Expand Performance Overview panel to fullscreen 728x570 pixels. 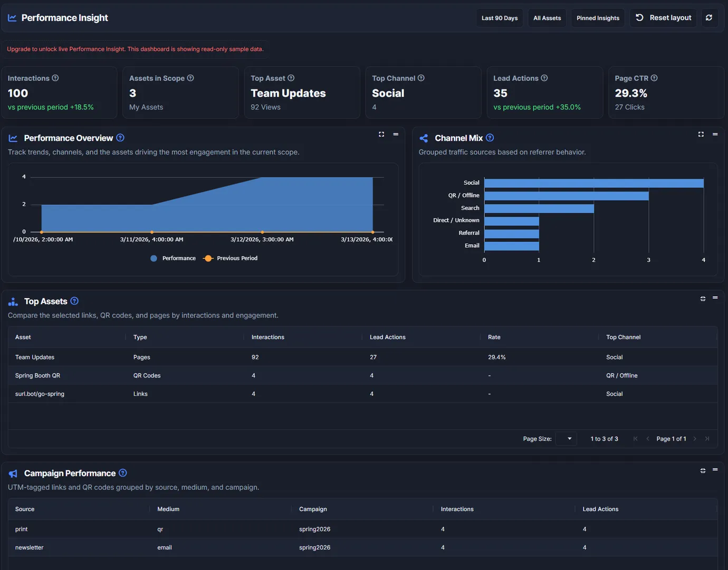381,135
